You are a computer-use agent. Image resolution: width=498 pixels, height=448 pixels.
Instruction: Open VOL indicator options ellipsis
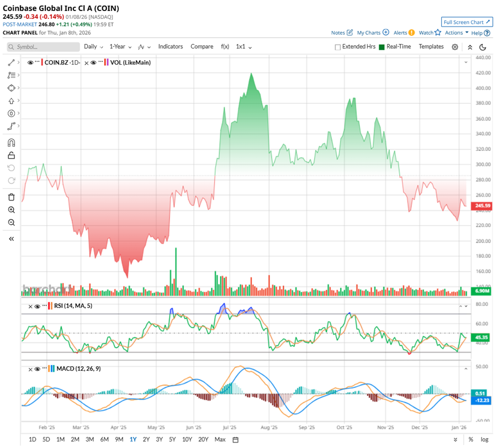[100, 61]
